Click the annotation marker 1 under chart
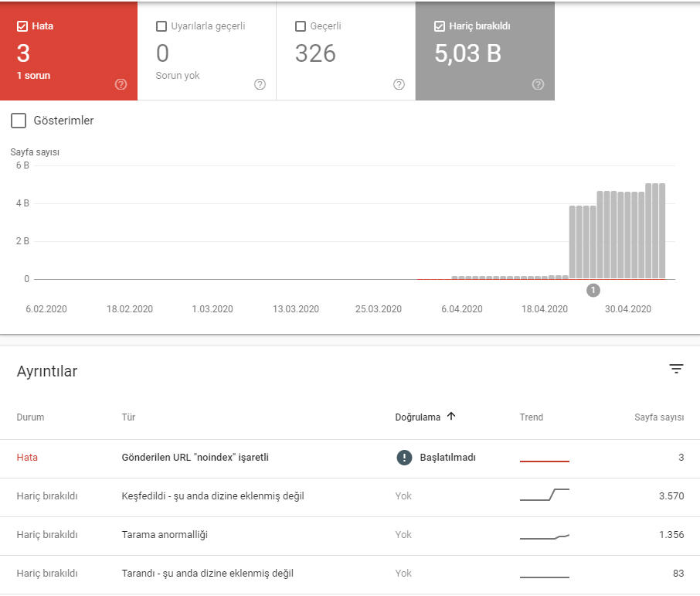Screen dimensions: 700x596 point(593,291)
